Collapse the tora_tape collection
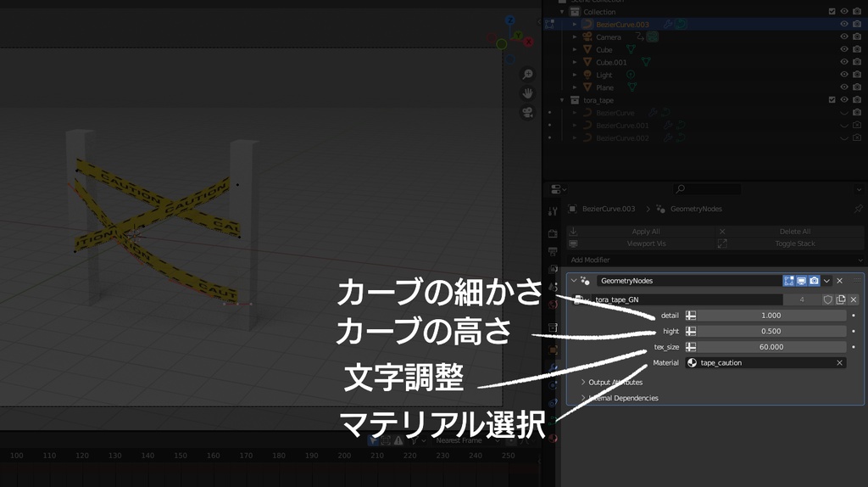Viewport: 868px width, 487px height. (x=562, y=100)
